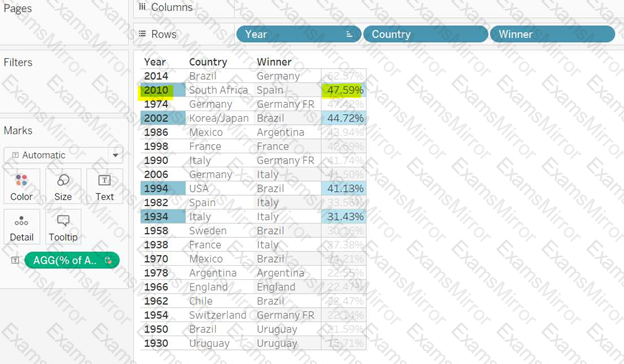624x364 pixels.
Task: Select the Country pill on Rows
Action: (x=425, y=34)
